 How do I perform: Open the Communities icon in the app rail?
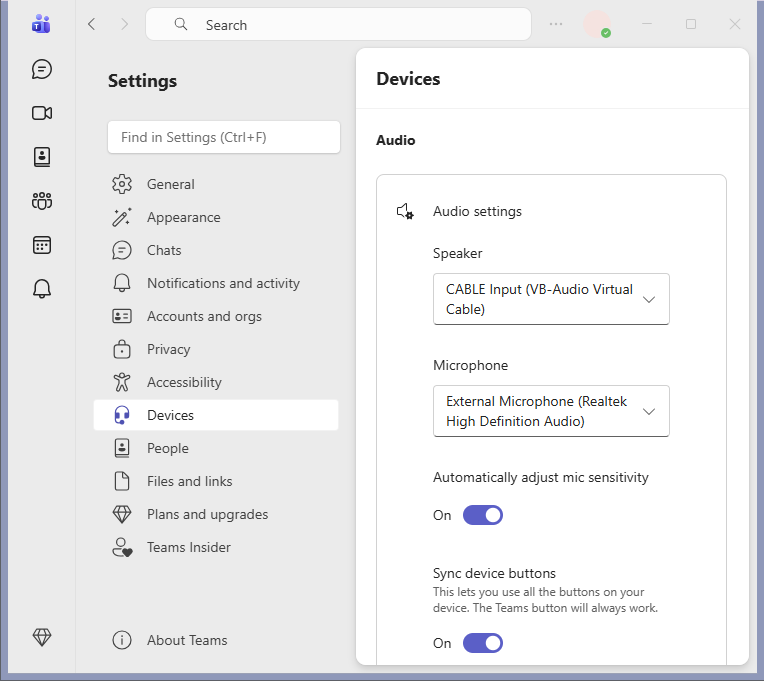point(42,201)
